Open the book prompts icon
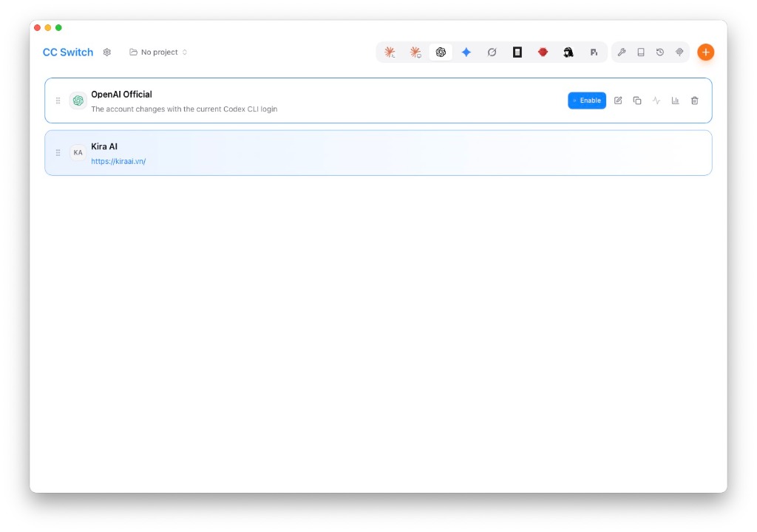The image size is (757, 532). [x=641, y=52]
